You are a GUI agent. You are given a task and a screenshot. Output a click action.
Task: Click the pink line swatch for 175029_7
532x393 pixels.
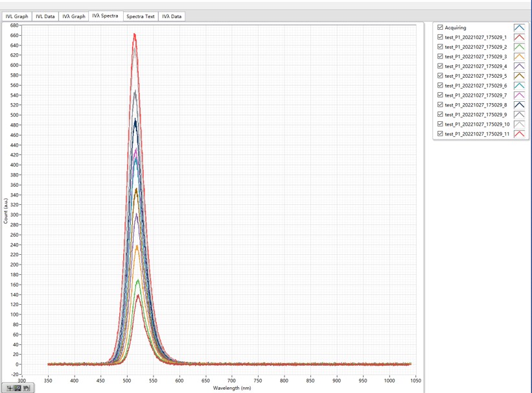(519, 95)
